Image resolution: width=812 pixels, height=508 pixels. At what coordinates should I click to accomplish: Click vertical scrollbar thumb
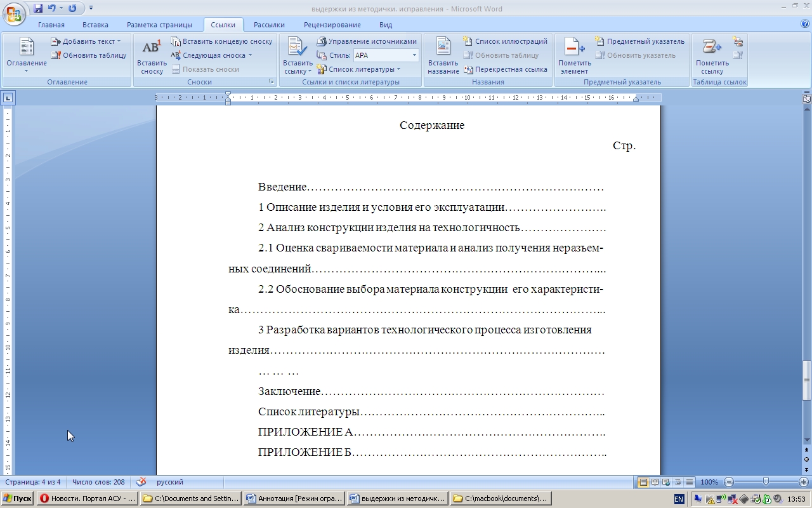(806, 380)
